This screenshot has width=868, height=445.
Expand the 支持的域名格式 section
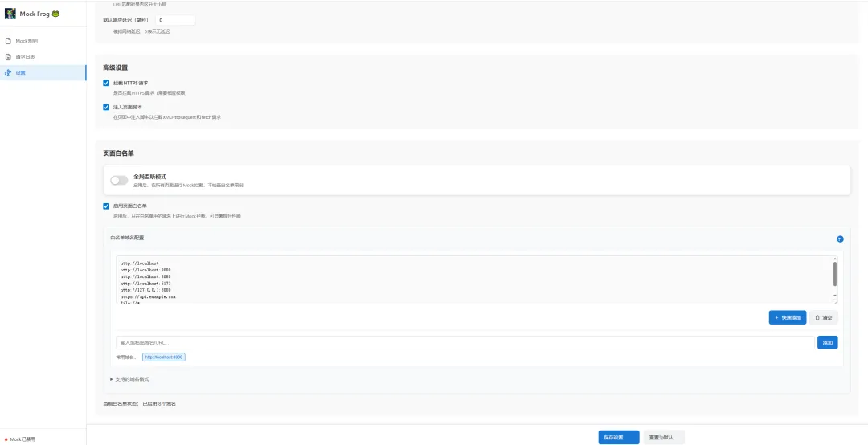(x=129, y=379)
